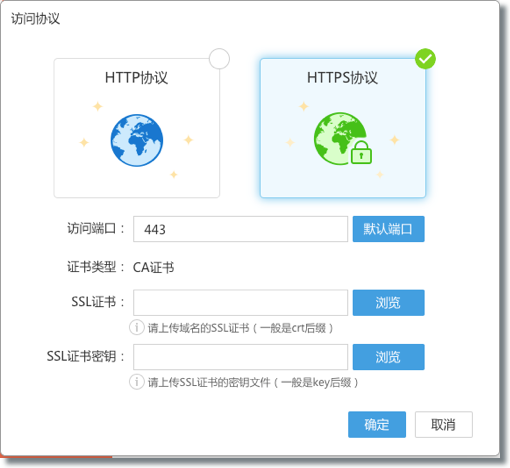Click the SSL证书 file path field
Screen dimensions: 510x468
coord(240,303)
